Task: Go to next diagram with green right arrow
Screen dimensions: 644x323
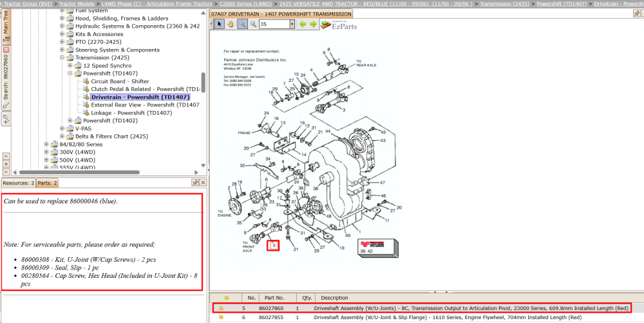Action: (x=314, y=24)
